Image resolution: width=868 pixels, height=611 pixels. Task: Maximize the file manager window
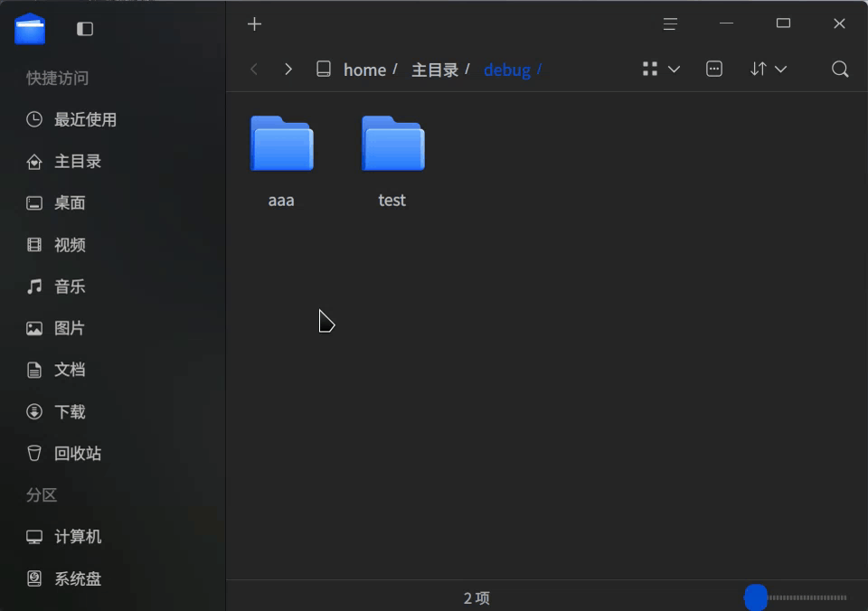pos(783,23)
